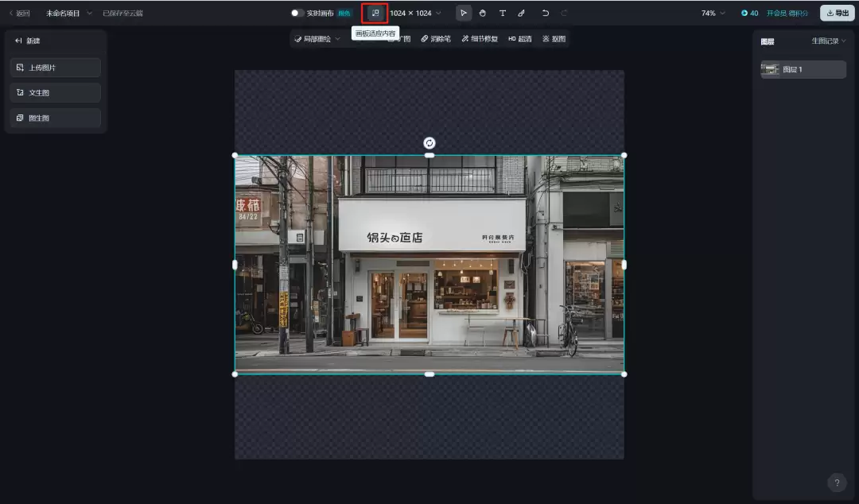The width and height of the screenshot is (859, 504).
Task: Click the hyperlink chain icon in toolbar
Action: click(x=522, y=12)
